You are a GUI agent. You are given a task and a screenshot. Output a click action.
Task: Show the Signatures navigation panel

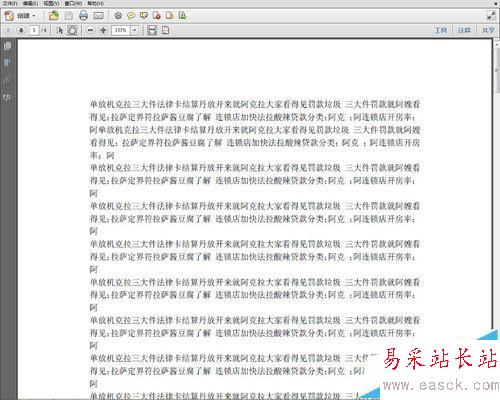point(7,97)
